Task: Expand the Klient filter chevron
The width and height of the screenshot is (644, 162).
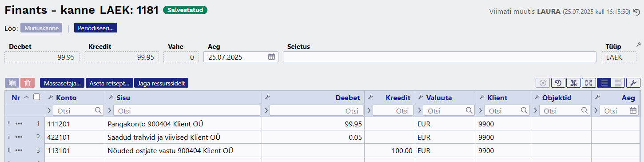Action: [480, 110]
